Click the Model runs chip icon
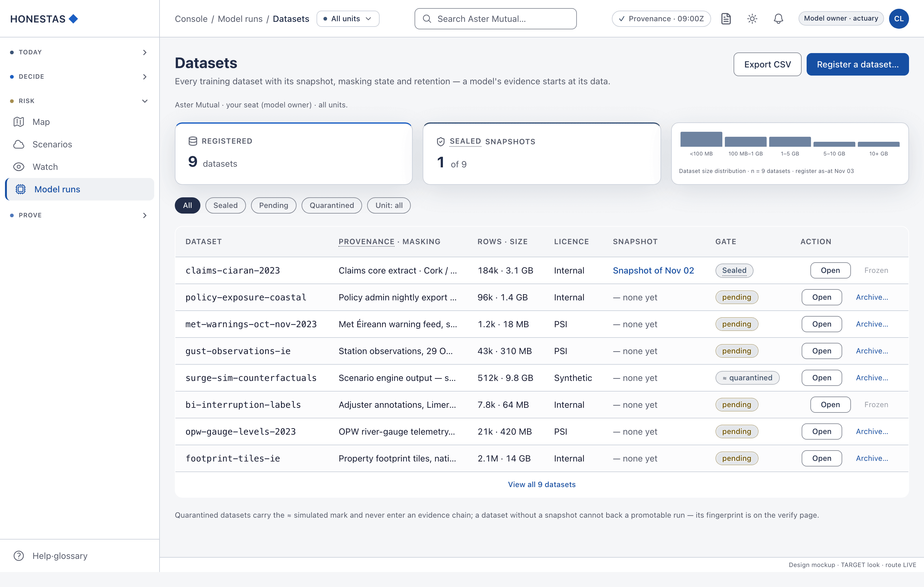The width and height of the screenshot is (924, 587). point(21,189)
